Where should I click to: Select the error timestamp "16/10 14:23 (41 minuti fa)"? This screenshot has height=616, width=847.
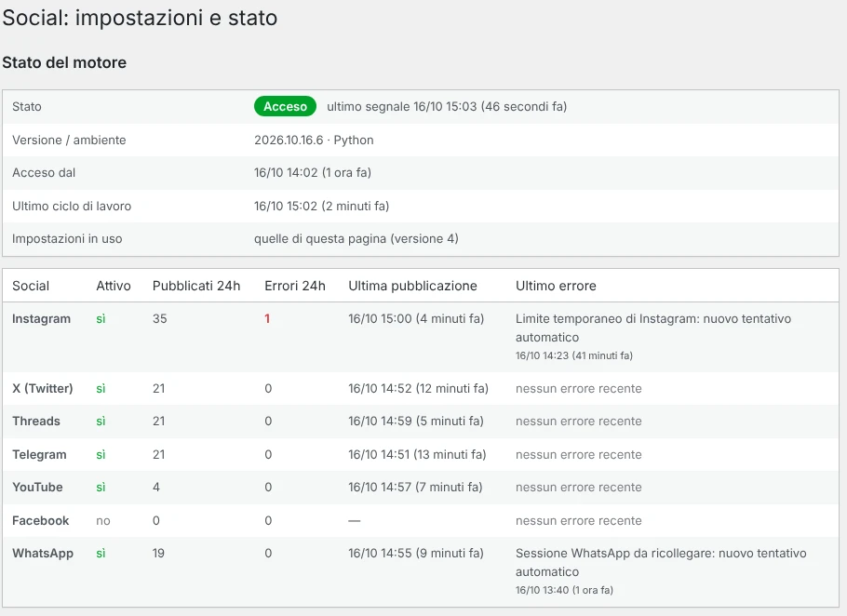(573, 355)
